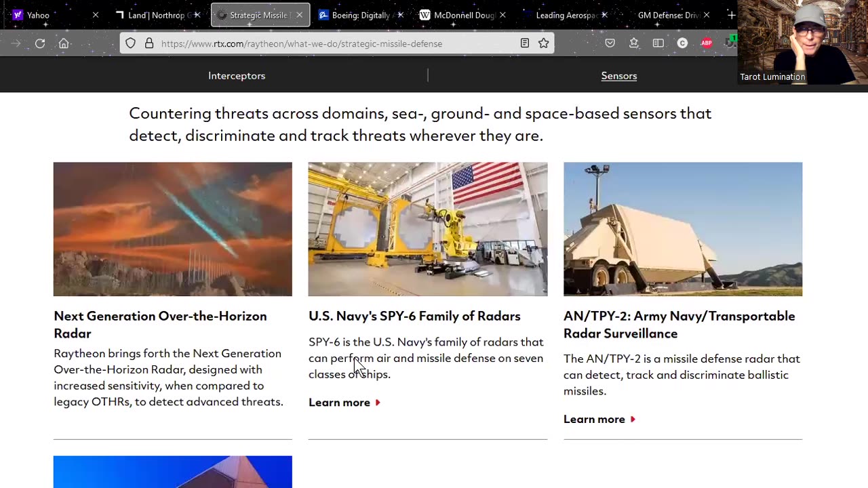The height and width of the screenshot is (488, 868).
Task: Open Next Generation Over-the-Horizon Radar heading
Action: click(160, 325)
